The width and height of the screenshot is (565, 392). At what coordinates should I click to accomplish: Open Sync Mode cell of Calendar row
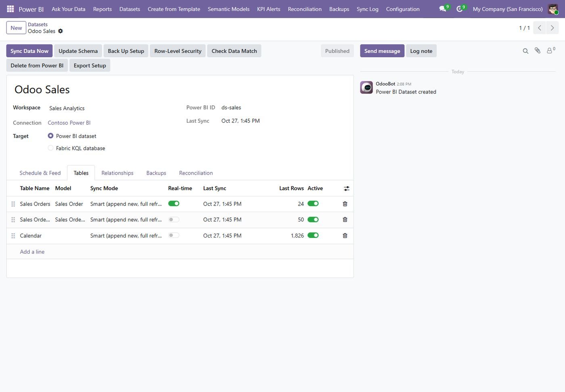click(x=126, y=236)
